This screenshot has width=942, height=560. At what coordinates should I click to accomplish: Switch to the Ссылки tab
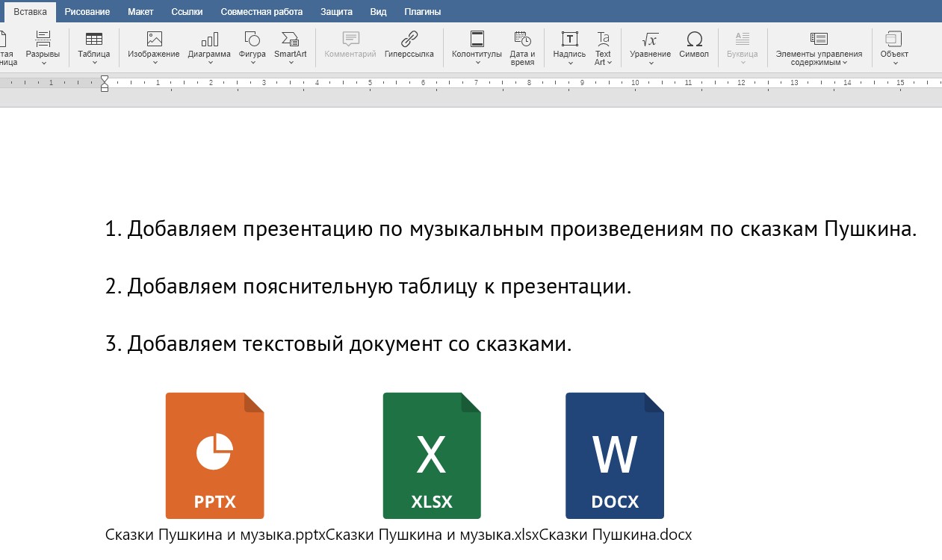point(187,12)
